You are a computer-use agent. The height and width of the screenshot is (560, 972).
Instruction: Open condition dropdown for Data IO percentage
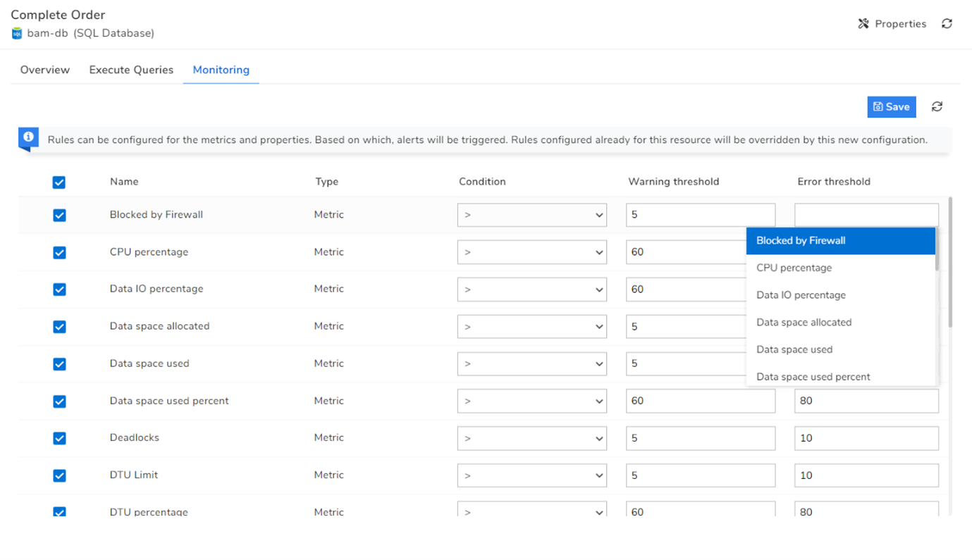532,290
